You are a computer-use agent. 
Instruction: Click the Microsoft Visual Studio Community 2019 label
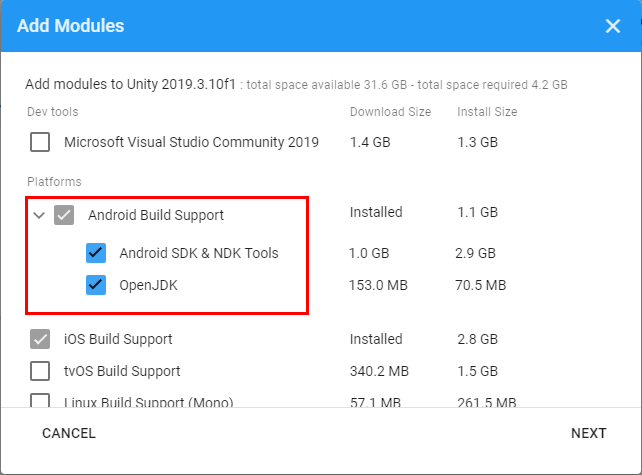pyautogui.click(x=191, y=142)
